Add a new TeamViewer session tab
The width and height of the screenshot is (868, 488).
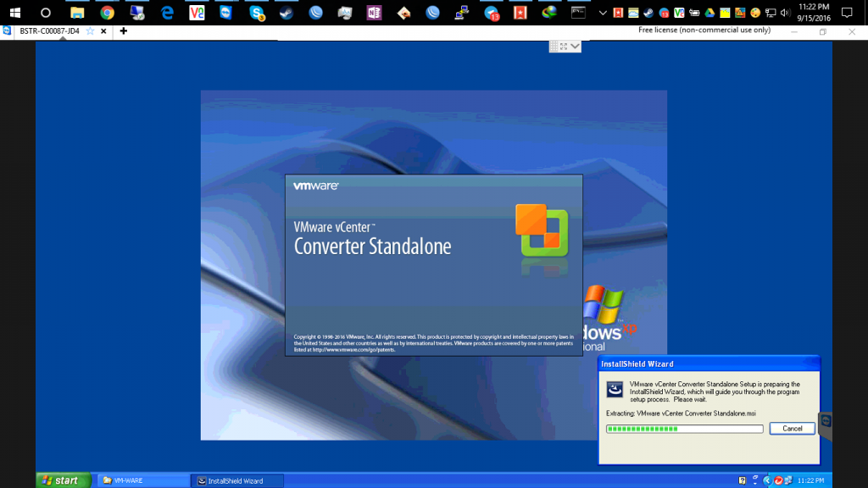[x=124, y=31]
